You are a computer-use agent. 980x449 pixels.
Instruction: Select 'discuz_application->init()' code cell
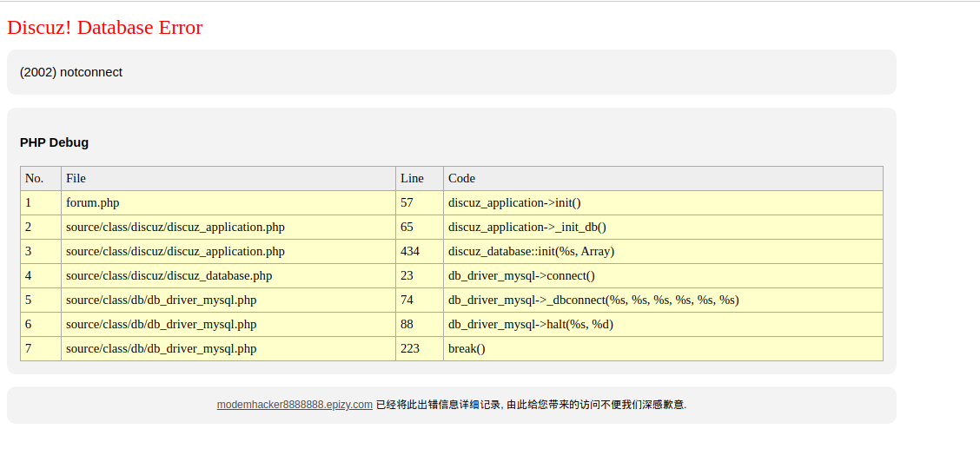point(663,203)
